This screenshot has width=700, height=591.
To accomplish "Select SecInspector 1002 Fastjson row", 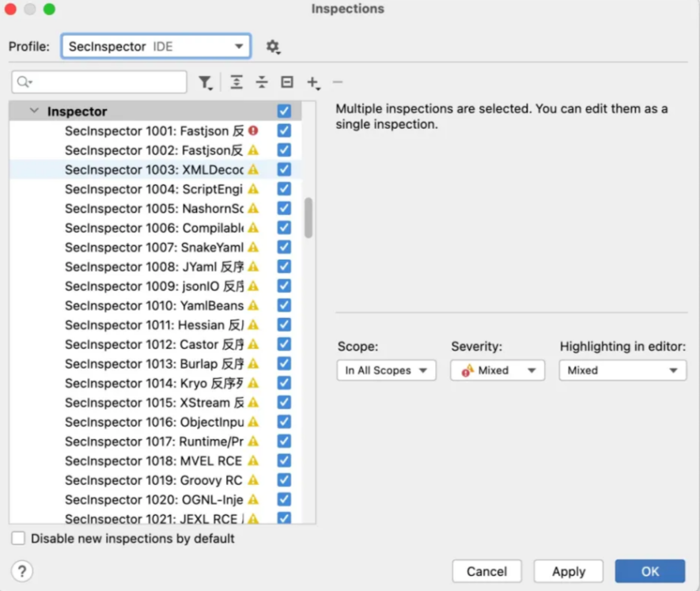I will click(x=155, y=150).
